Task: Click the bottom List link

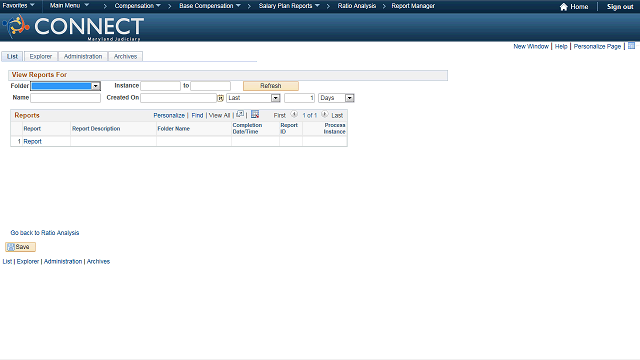Action: [7, 261]
